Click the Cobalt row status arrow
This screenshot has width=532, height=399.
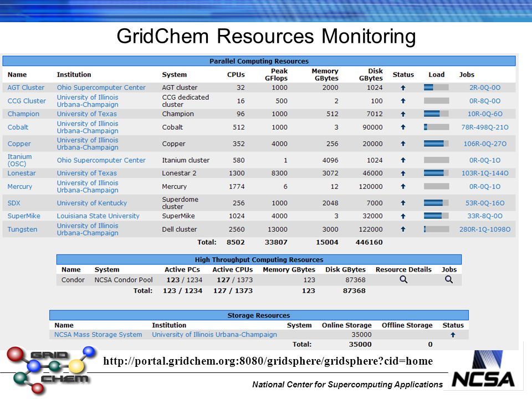(x=403, y=127)
